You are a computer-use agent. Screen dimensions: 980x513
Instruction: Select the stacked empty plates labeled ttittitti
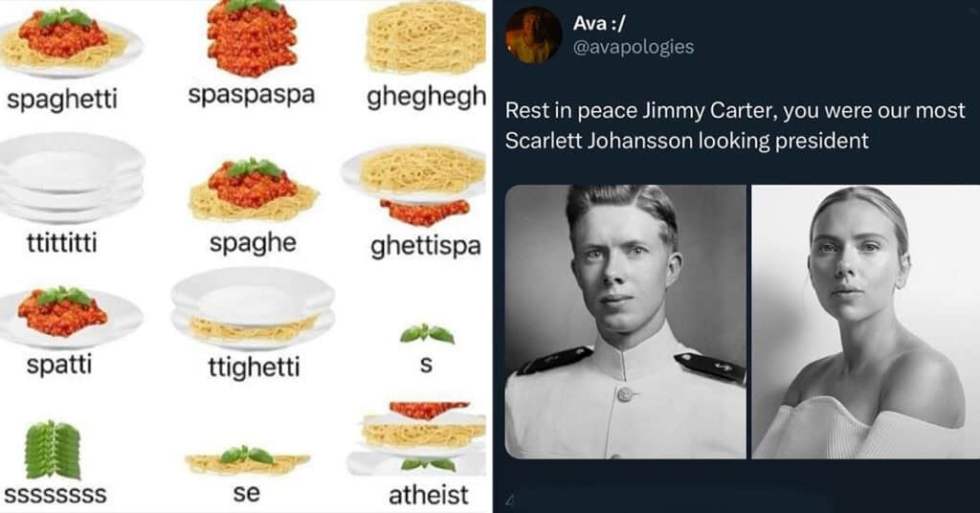click(72, 177)
